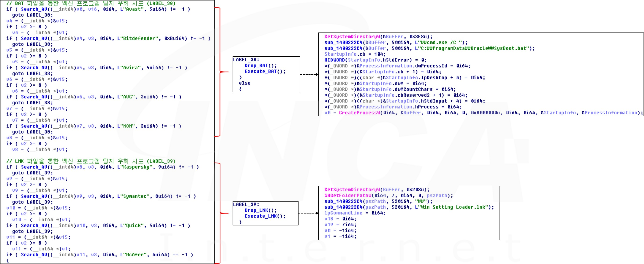
Task: Click the BAT file comment header line
Action: click(x=91, y=4)
